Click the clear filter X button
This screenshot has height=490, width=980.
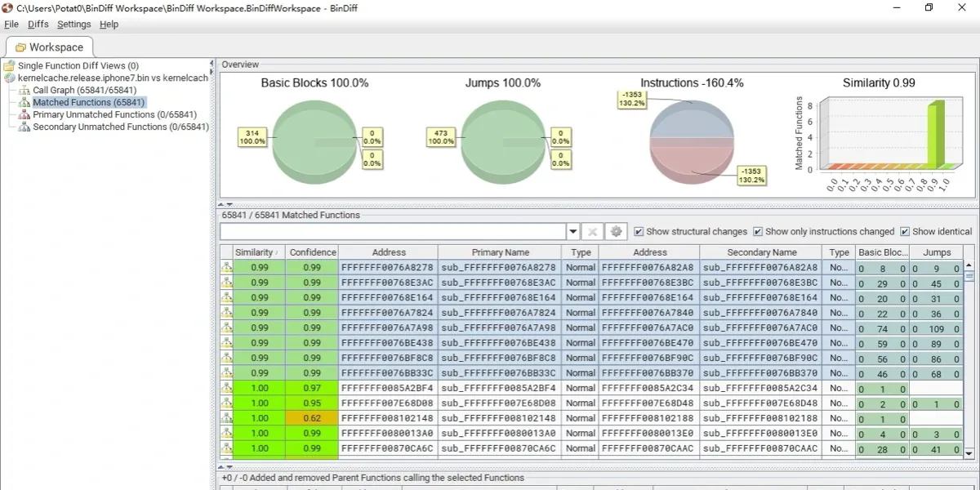[594, 232]
